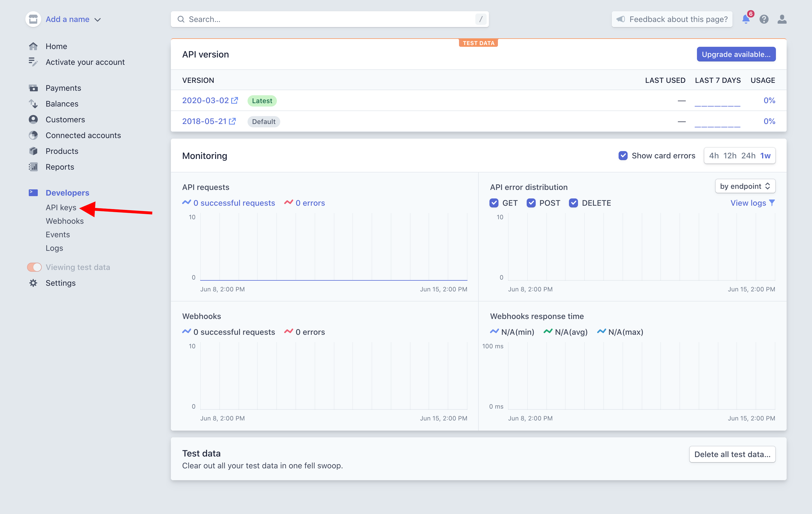Click Delete all test data button
Screen dimensions: 812x514
[732, 454]
